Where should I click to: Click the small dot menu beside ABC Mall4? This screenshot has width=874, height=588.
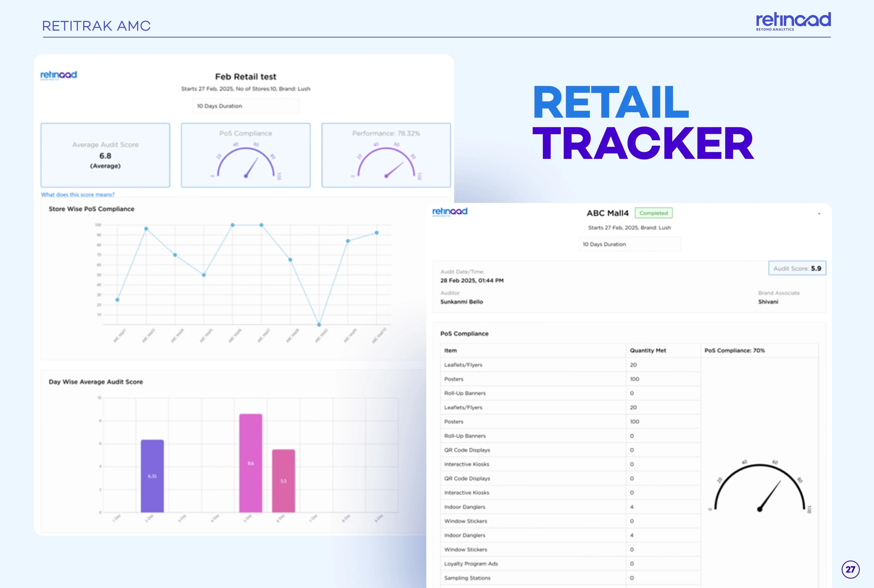click(819, 214)
